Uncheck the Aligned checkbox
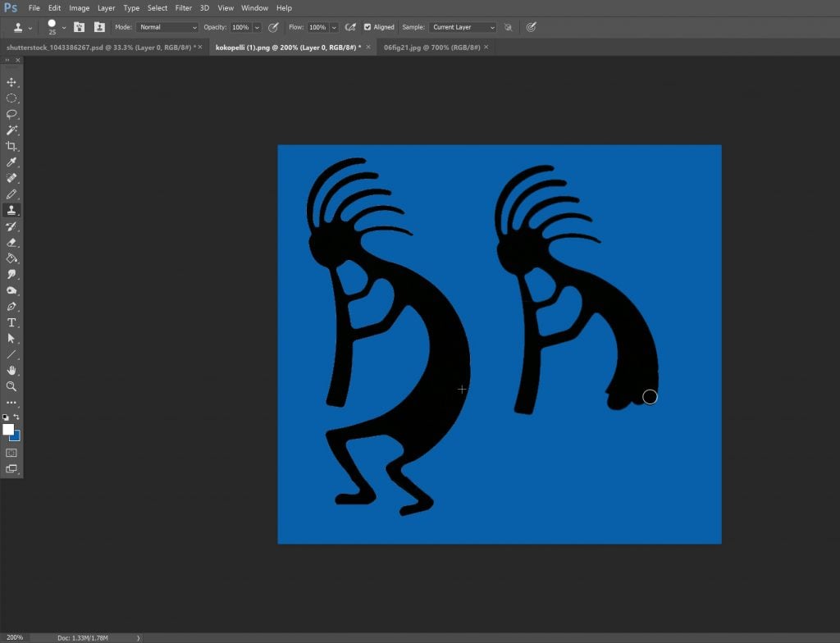This screenshot has height=643, width=840. [367, 27]
